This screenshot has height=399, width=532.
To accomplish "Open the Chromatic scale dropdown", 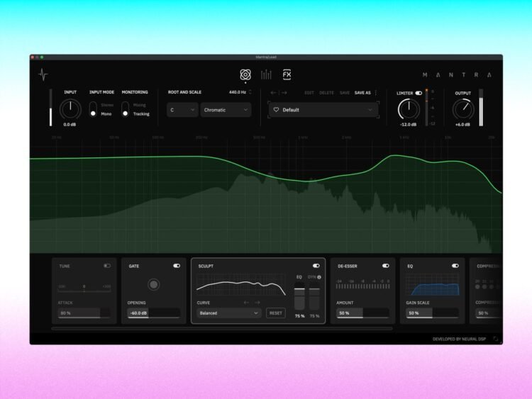I will pos(226,110).
